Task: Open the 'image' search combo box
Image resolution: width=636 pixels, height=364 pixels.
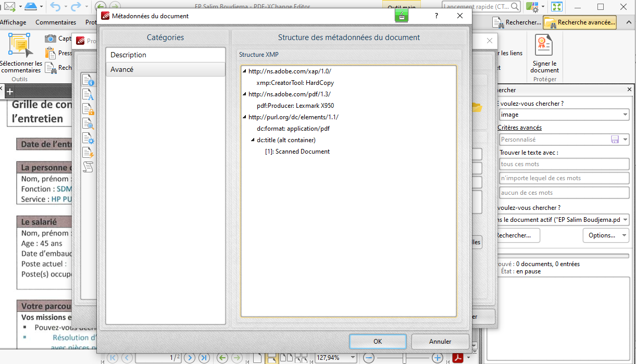Action: [564, 114]
